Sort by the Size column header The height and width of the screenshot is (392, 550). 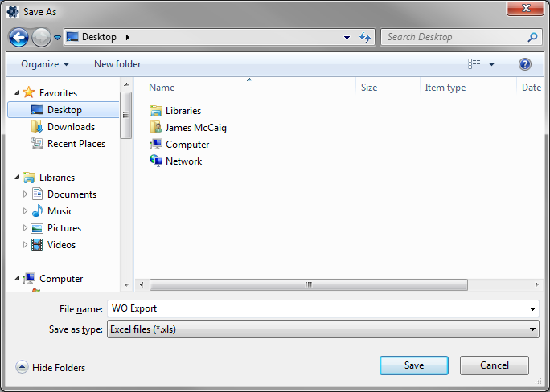tap(369, 88)
